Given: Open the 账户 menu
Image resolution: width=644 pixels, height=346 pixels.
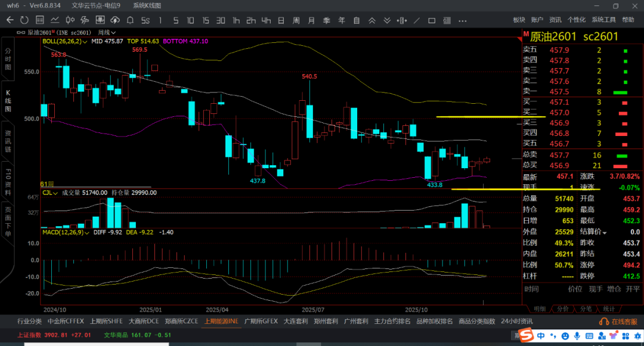Looking at the screenshot, I should pyautogui.click(x=537, y=20).
